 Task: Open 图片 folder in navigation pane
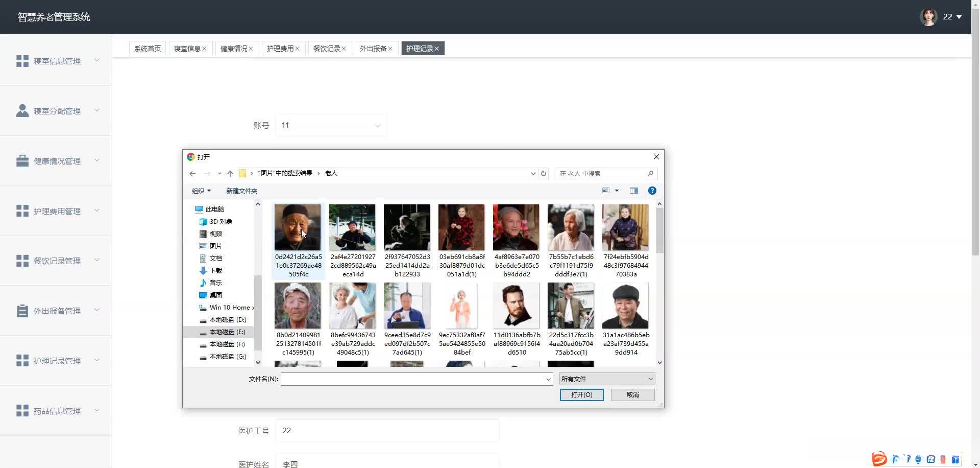tap(215, 246)
